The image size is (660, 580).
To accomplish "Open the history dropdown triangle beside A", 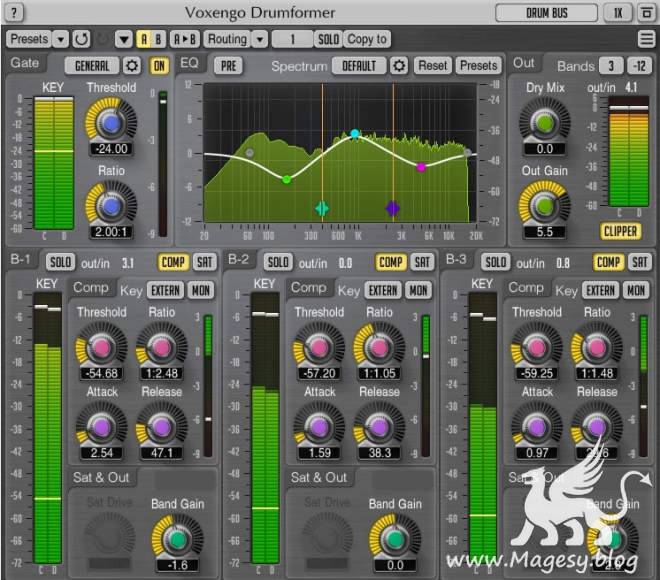I will 124,39.
